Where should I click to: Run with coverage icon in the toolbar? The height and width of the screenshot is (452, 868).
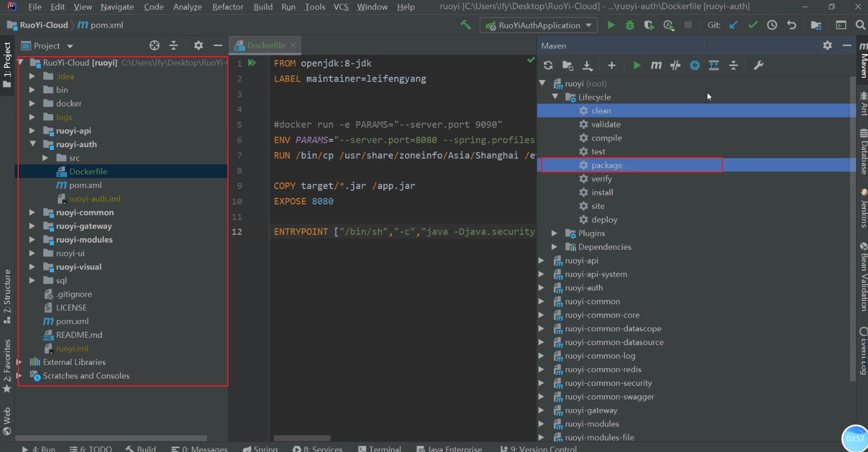pyautogui.click(x=649, y=25)
